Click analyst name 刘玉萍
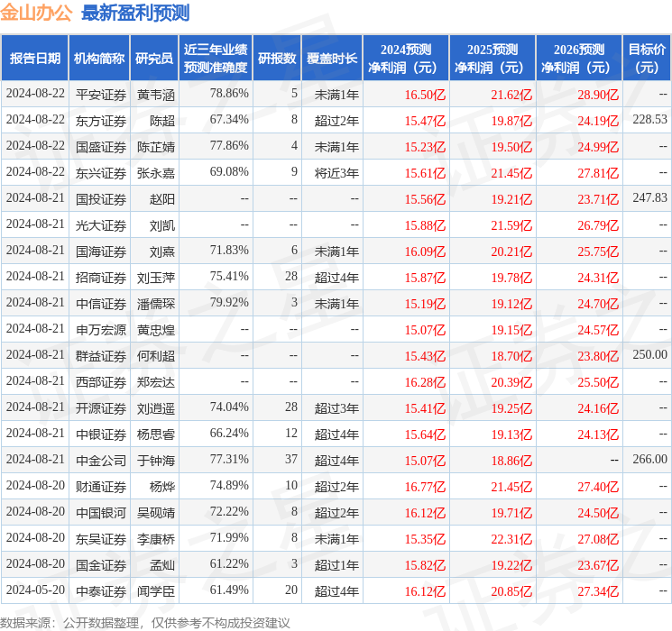The height and width of the screenshot is (631, 672). point(156,278)
